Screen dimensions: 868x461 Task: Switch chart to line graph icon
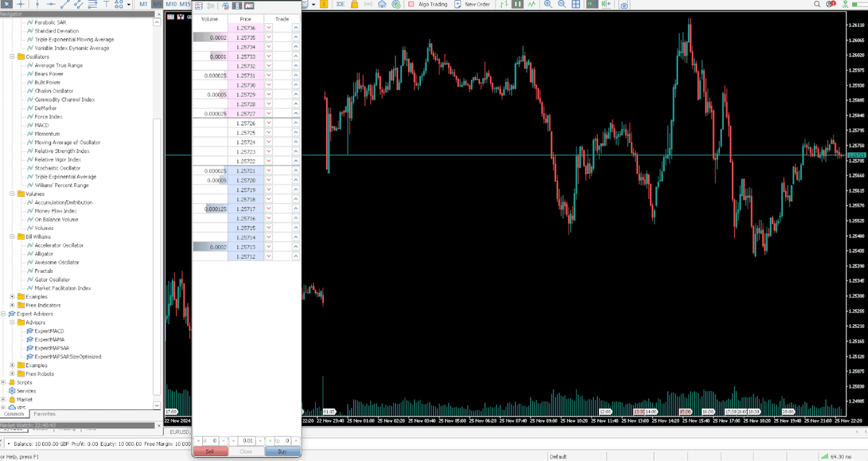[x=532, y=4]
